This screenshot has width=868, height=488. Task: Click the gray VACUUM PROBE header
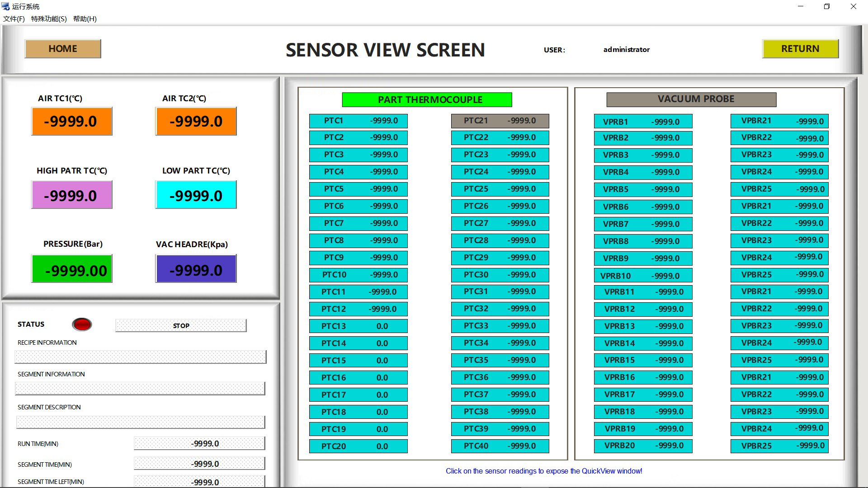(x=691, y=99)
